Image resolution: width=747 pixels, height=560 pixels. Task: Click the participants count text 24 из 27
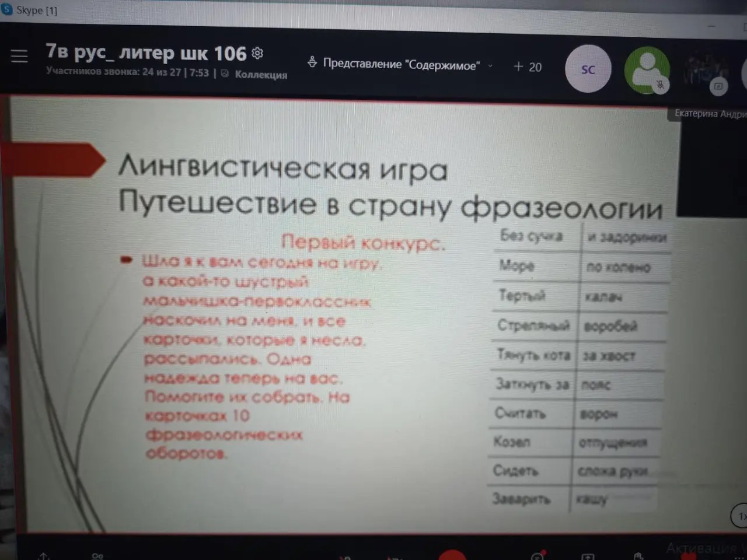click(x=162, y=72)
